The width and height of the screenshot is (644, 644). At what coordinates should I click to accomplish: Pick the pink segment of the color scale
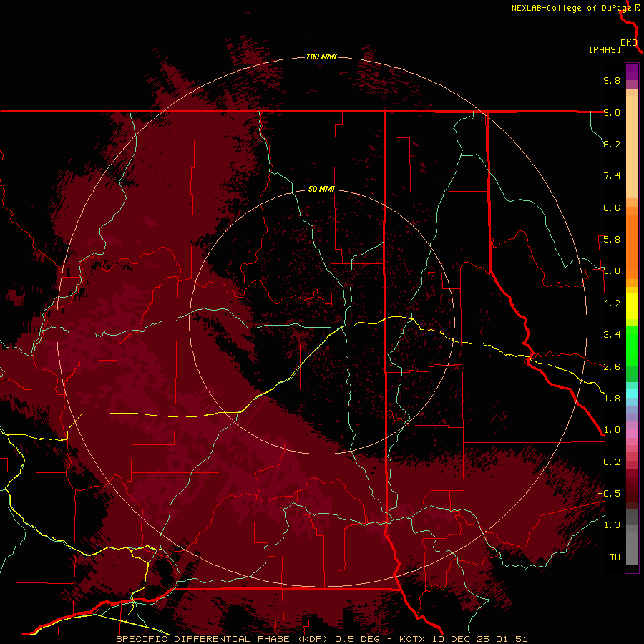tap(632, 434)
